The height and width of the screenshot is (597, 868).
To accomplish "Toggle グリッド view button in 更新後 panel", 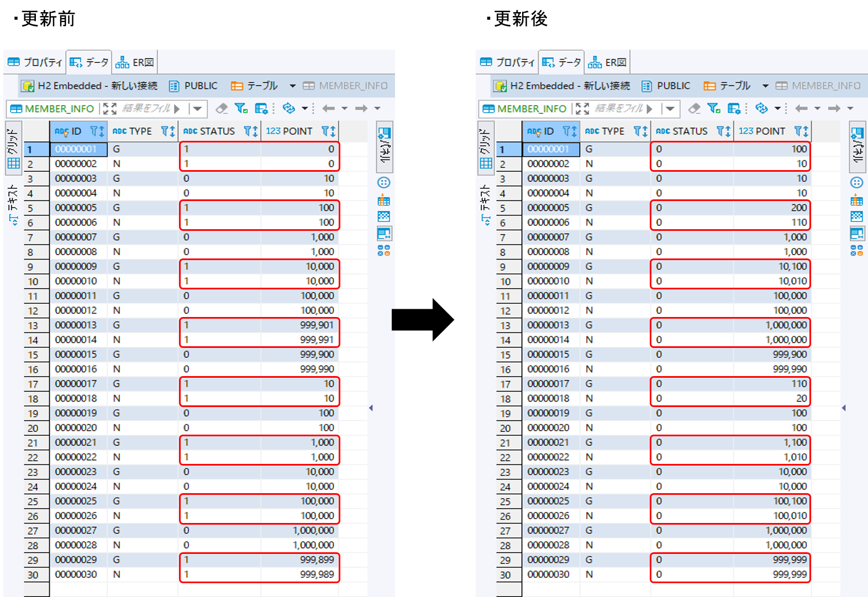I will pos(486,149).
